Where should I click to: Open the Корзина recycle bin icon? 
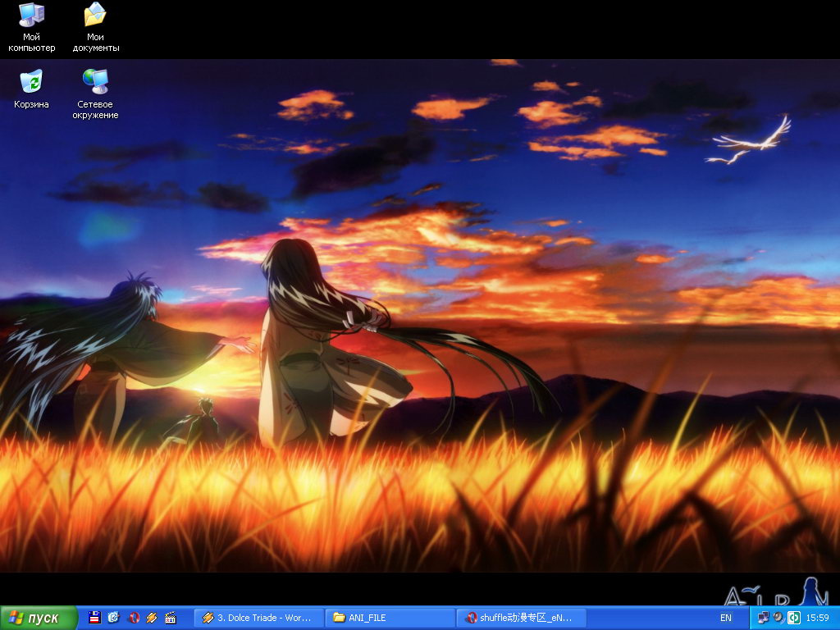pyautogui.click(x=31, y=81)
